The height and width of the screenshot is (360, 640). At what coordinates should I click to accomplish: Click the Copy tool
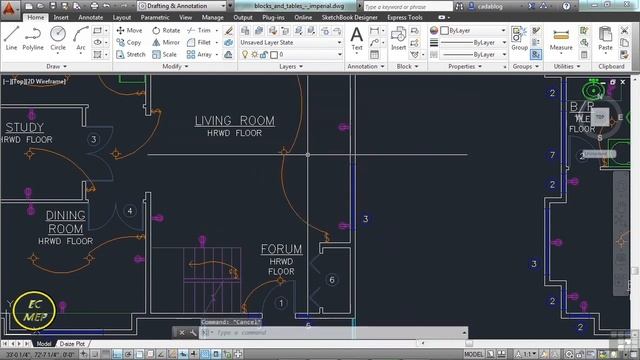click(x=129, y=42)
